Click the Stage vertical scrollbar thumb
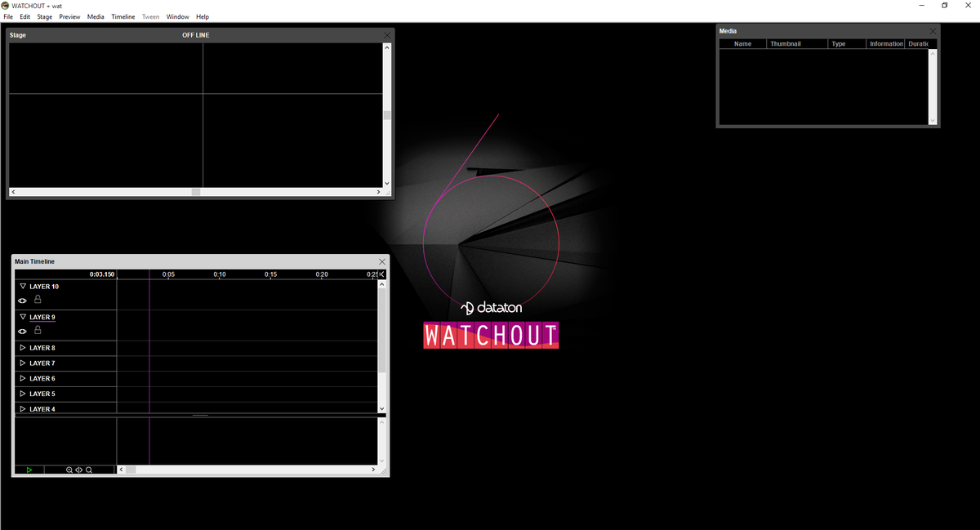Image resolution: width=980 pixels, height=530 pixels. click(387, 115)
